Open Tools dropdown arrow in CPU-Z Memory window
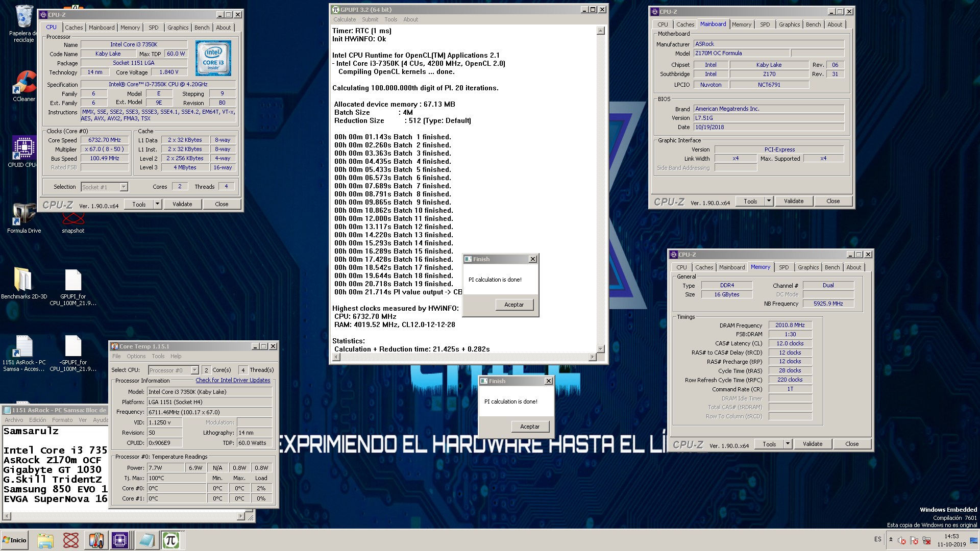 [x=788, y=444]
